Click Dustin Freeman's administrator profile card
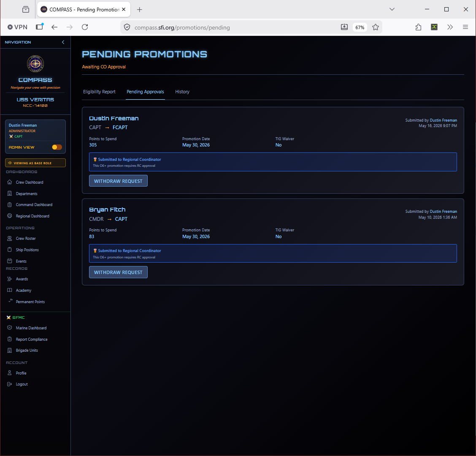This screenshot has width=476, height=456. 35,136
